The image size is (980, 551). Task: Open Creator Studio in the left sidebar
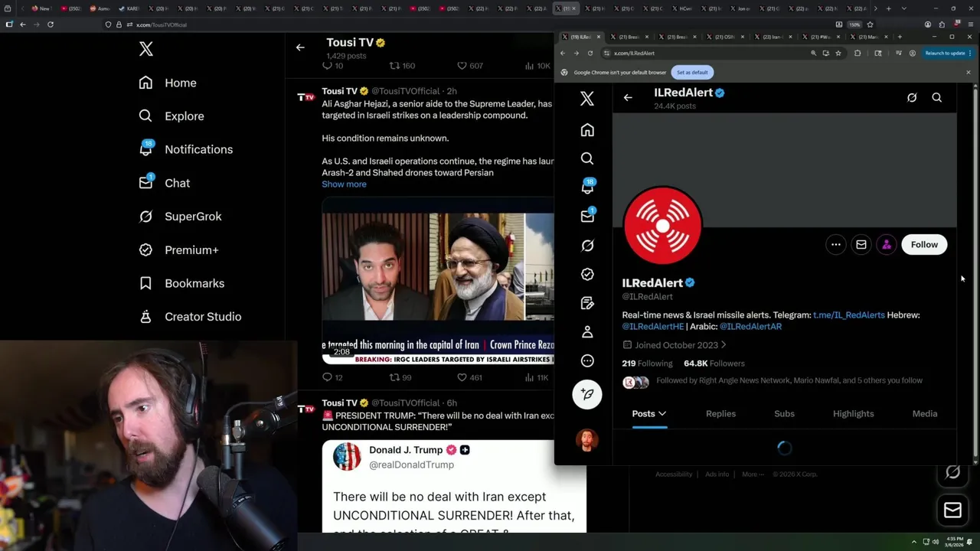(190, 317)
